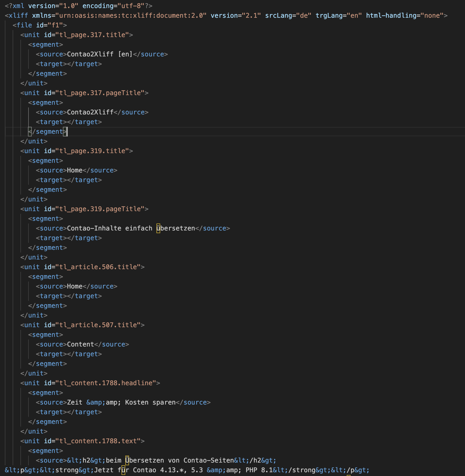
Task: Click the unit id tl_page.317.pageTitle
Action: [x=100, y=93]
